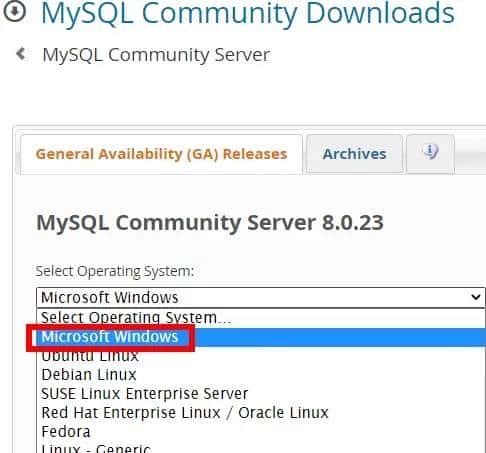Select SUSE Linux Enterprise Server option

[261, 394]
